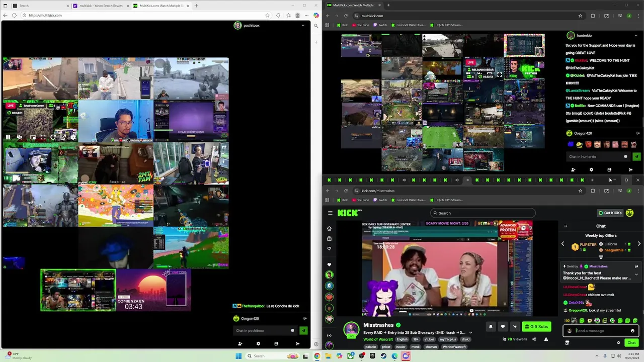Viewport: 644px width, 362px height.
Task: Collapse Kick chat panel icon
Action: coord(566,226)
